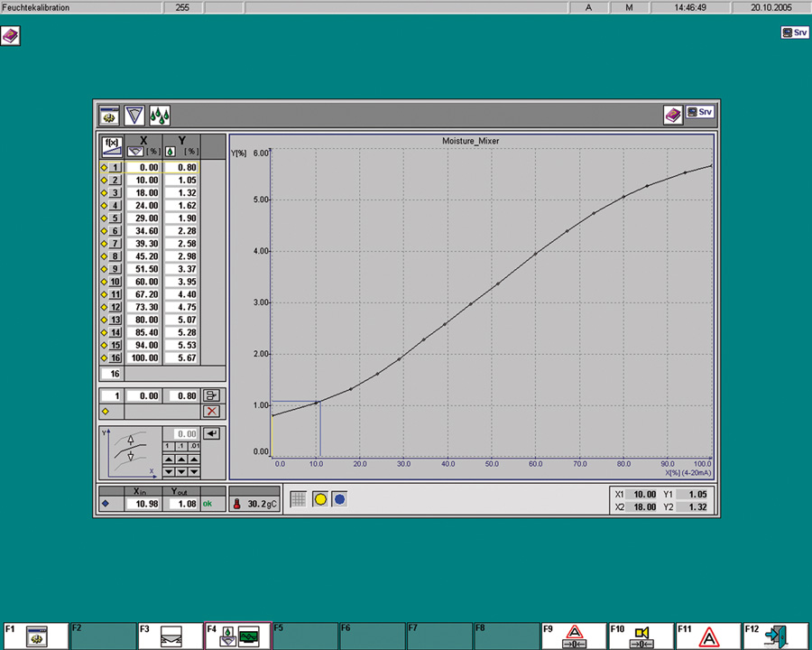This screenshot has height=650, width=812.
Task: Toggle the yellow circle marker button
Action: (x=319, y=498)
